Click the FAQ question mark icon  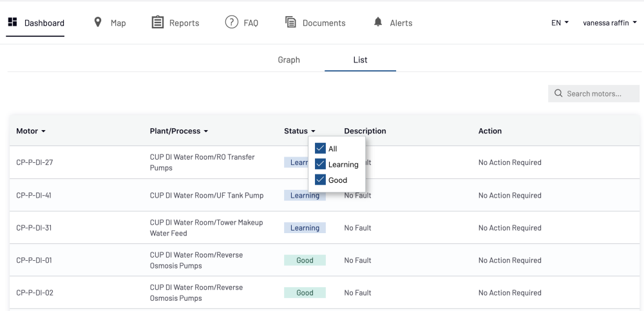(232, 23)
